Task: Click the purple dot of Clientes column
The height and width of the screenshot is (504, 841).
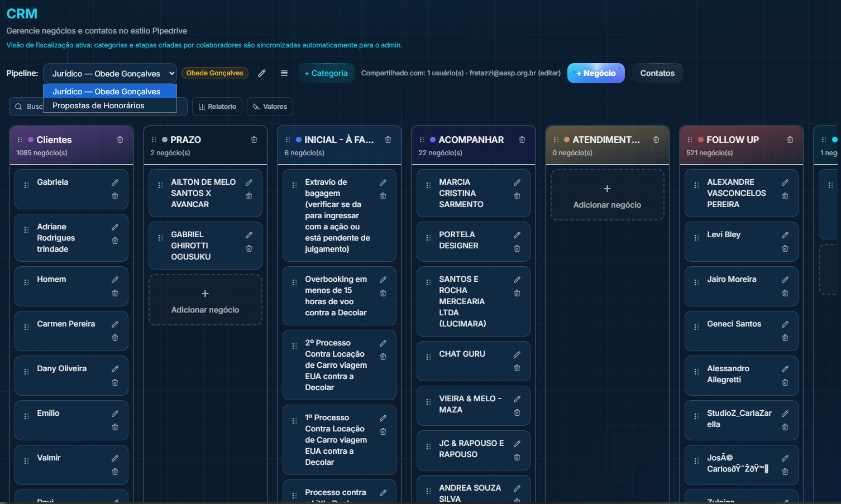Action: 31,140
